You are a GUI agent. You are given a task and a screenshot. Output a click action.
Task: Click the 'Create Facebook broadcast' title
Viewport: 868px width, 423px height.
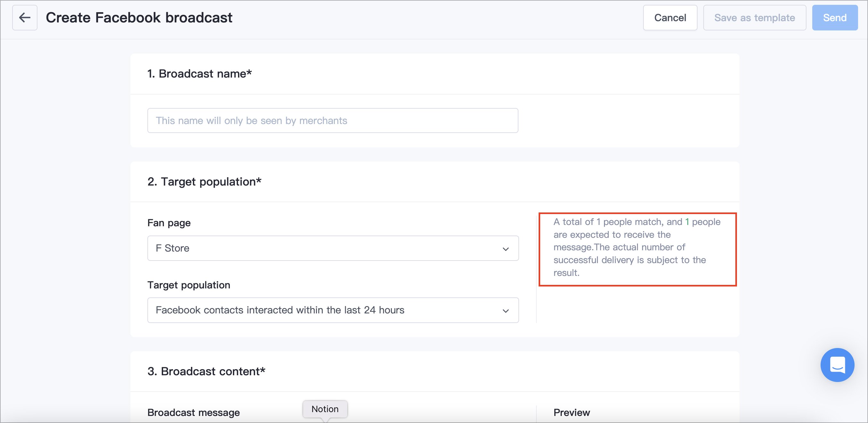coord(139,18)
